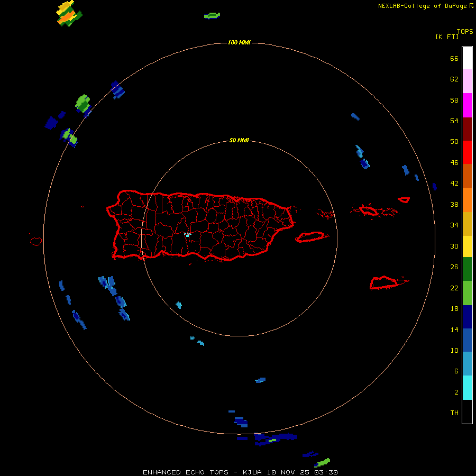Click the cyan echo in central Puerto Rico
Image resolution: width=476 pixels, height=476 pixels.
(x=188, y=234)
